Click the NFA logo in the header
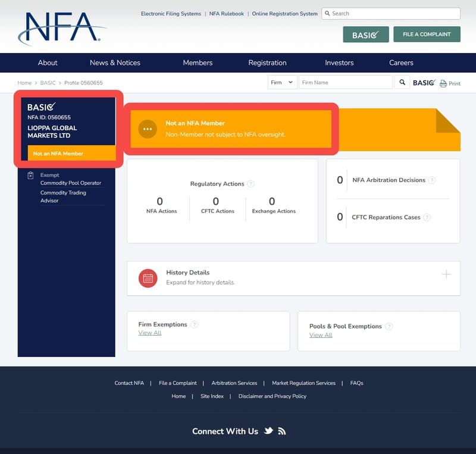Image resolution: width=476 pixels, height=454 pixels. pos(61,28)
